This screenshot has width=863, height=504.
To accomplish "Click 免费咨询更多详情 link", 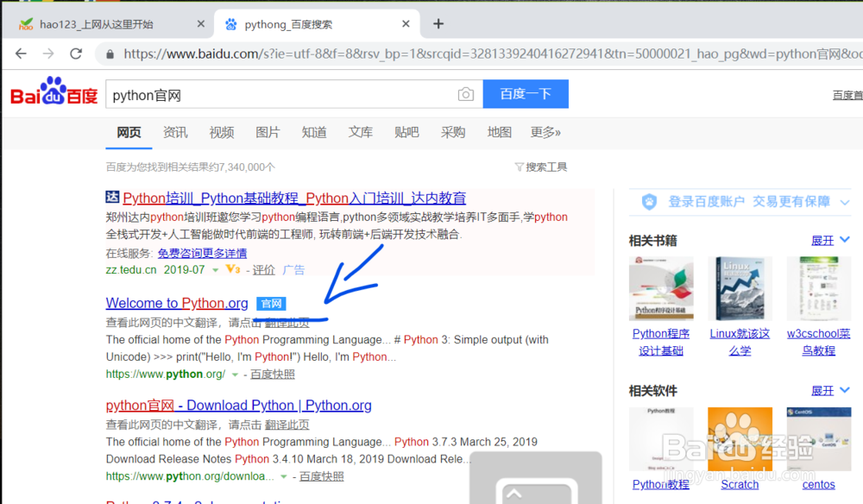I will coord(202,253).
